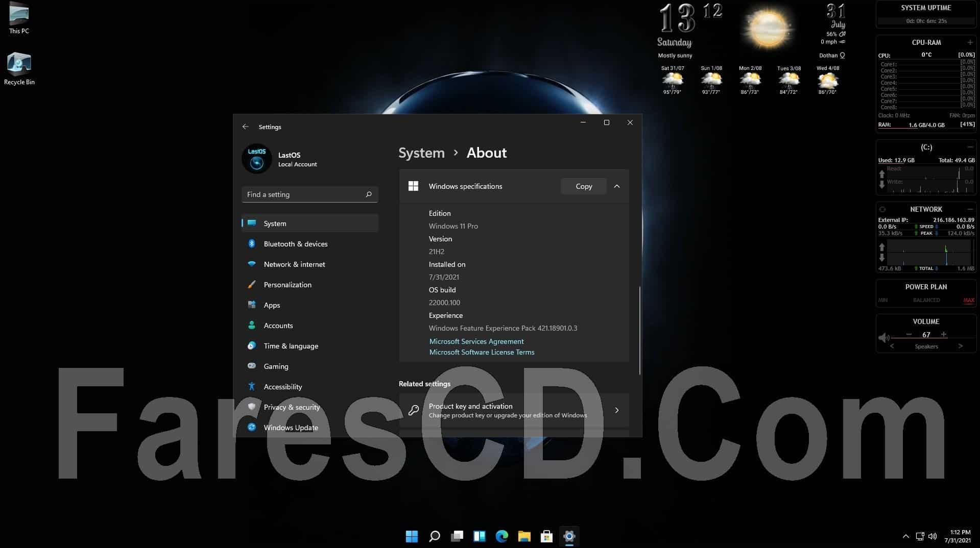Open Microsoft Software License Terms link
This screenshot has height=548, width=980.
click(482, 352)
